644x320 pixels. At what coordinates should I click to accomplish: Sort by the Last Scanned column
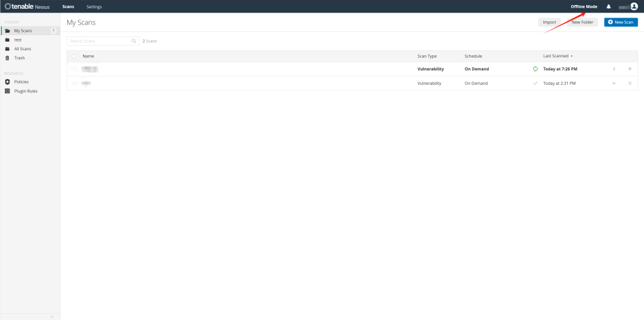[556, 56]
